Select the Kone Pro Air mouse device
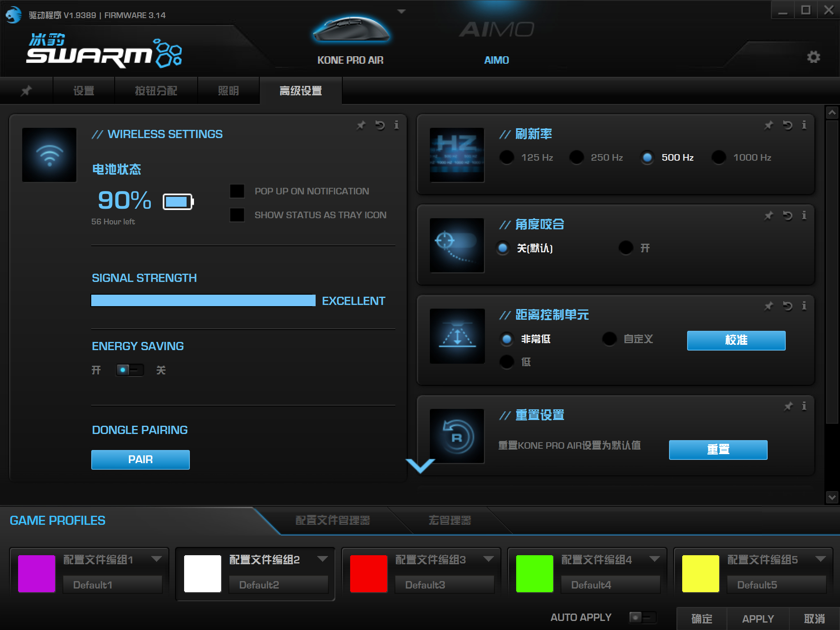Image resolution: width=840 pixels, height=630 pixels. pos(351,40)
